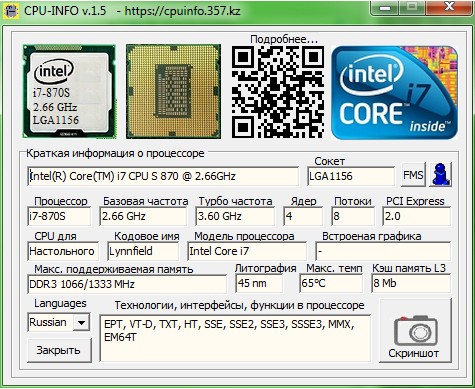Click the Кэш память L3 field showing 8 Mb
Screen dimensions: 475x389
(x=411, y=283)
